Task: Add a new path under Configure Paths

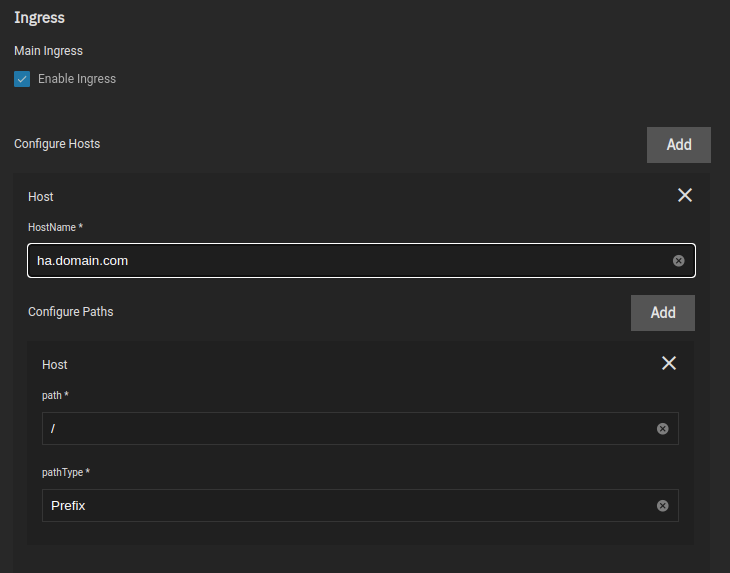Action: [x=662, y=313]
